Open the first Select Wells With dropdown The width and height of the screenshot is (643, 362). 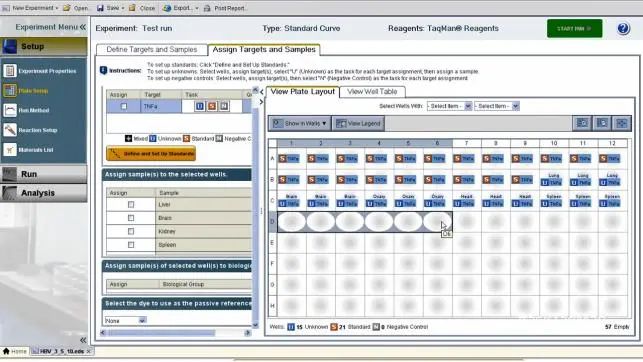tap(449, 106)
